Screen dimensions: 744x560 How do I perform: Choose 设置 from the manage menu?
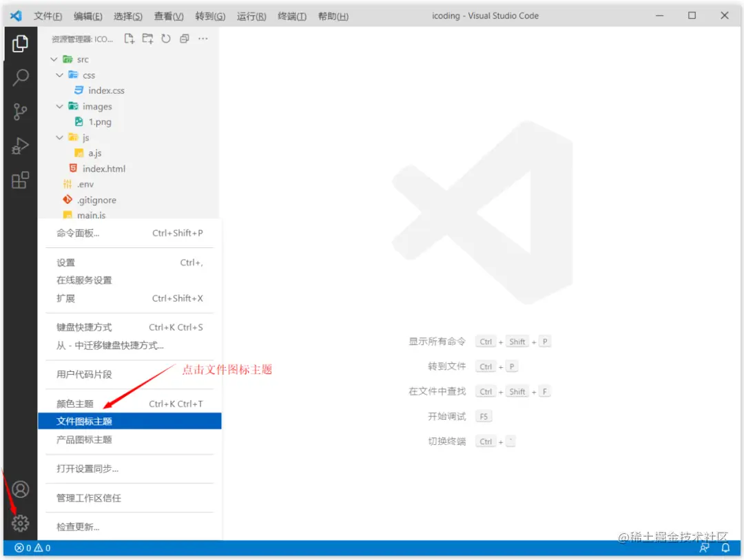tap(130, 262)
